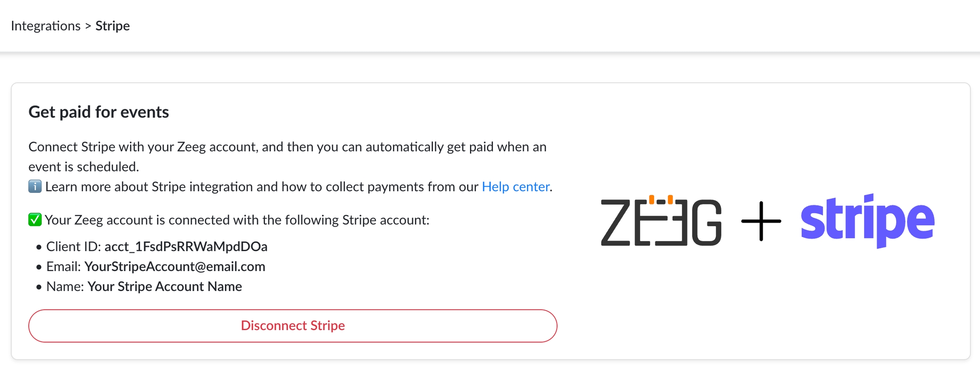980x370 pixels.
Task: Click the Zeeg logo
Action: 661,221
